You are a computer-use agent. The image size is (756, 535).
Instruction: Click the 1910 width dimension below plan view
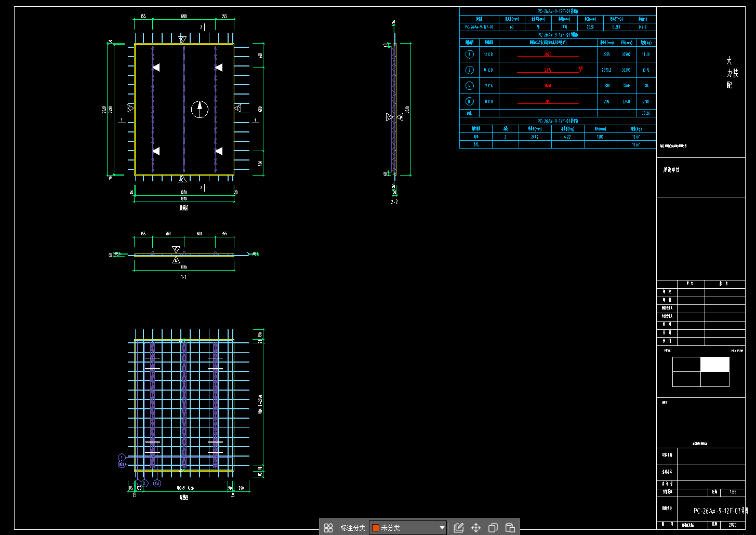[x=183, y=198]
